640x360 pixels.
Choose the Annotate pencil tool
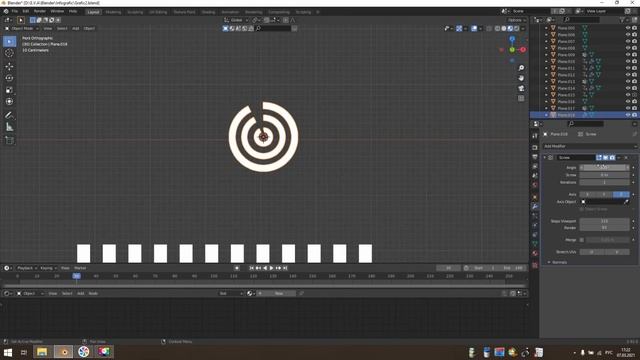click(x=9, y=115)
